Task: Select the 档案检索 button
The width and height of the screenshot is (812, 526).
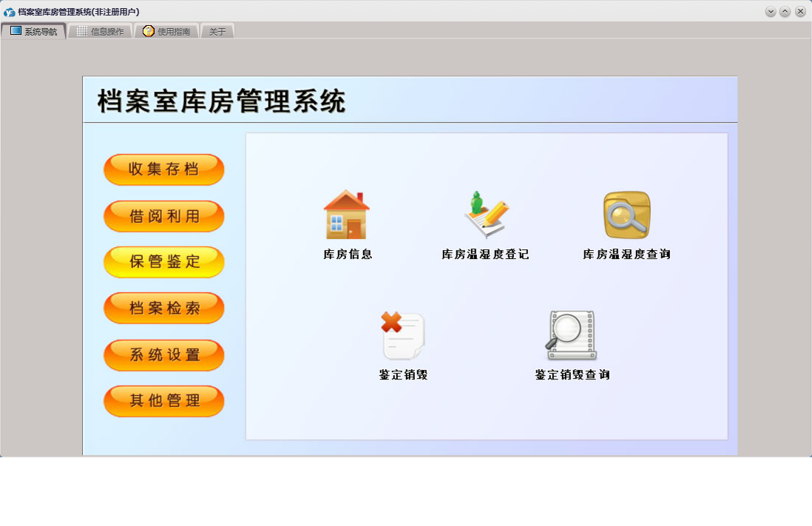Action: pyautogui.click(x=163, y=308)
